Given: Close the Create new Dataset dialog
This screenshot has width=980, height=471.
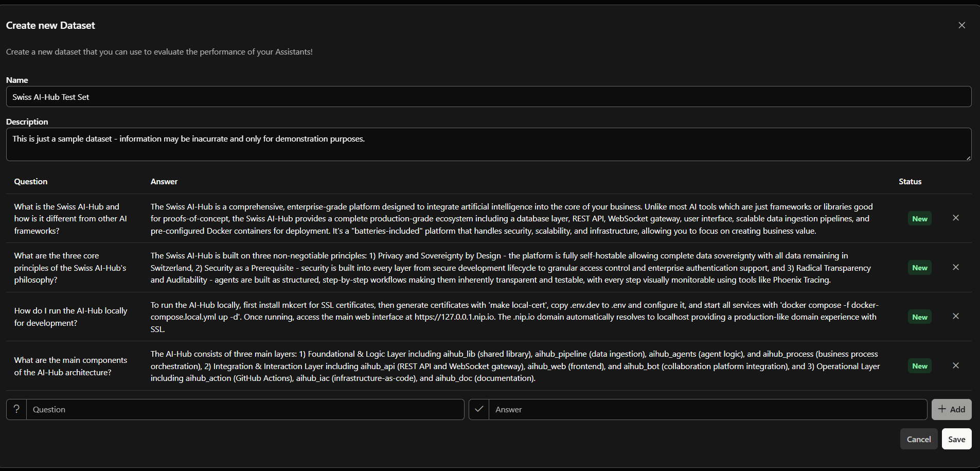Looking at the screenshot, I should 961,25.
